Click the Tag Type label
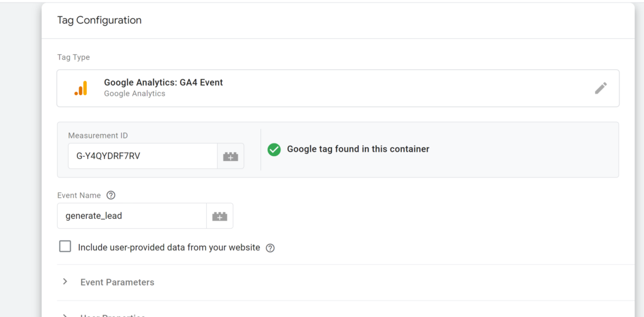Viewport: 644px width, 317px height. tap(74, 57)
